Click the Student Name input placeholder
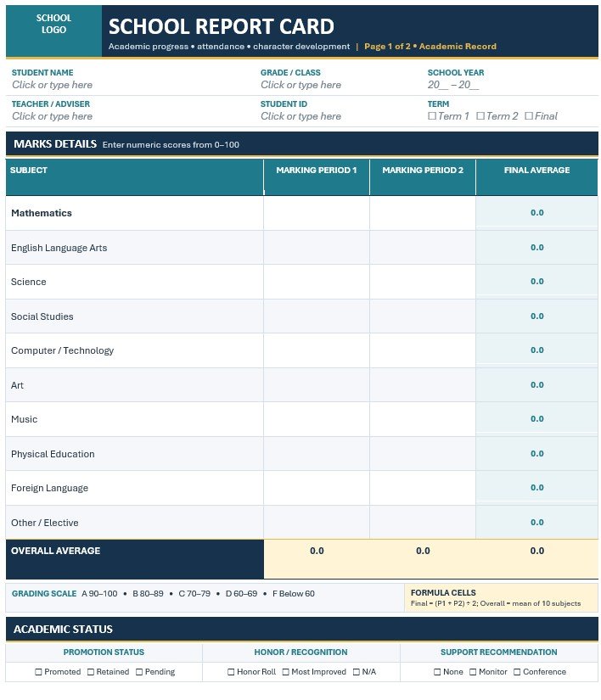 (x=53, y=85)
